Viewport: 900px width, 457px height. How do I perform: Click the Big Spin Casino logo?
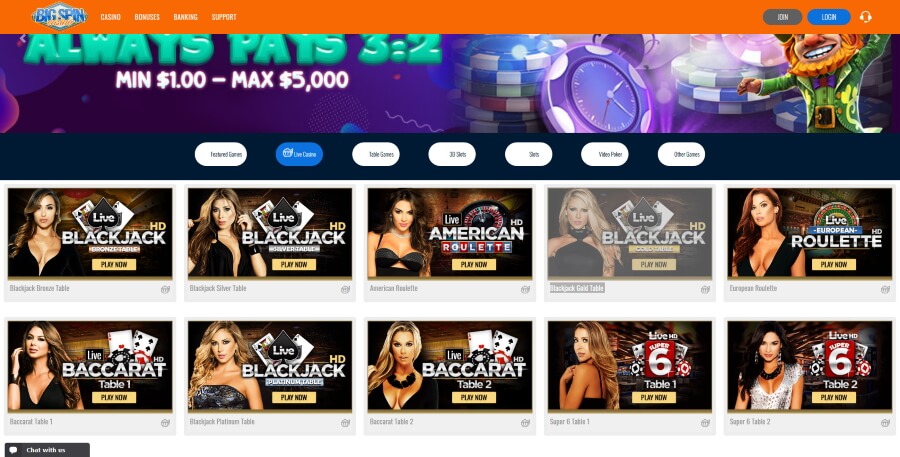point(60,17)
